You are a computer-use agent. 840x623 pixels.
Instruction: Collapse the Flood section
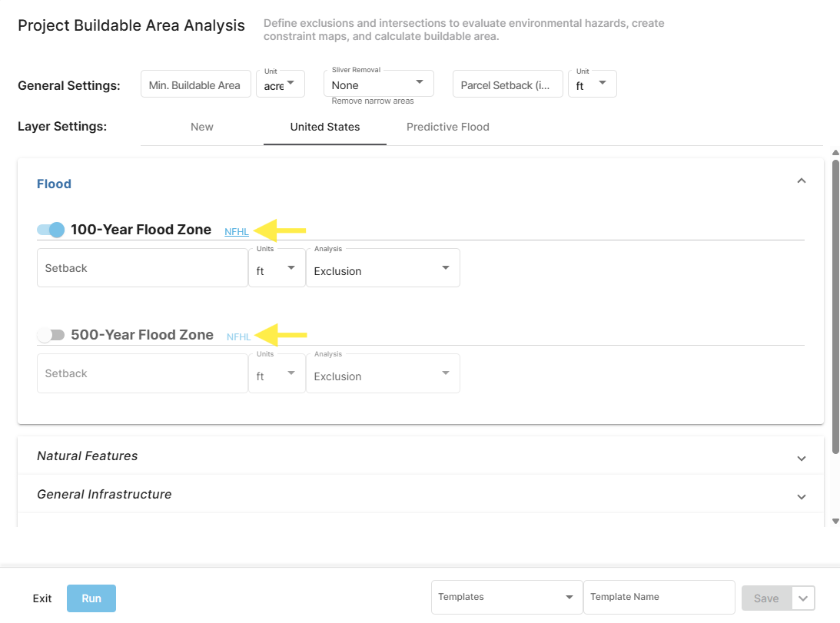click(802, 181)
